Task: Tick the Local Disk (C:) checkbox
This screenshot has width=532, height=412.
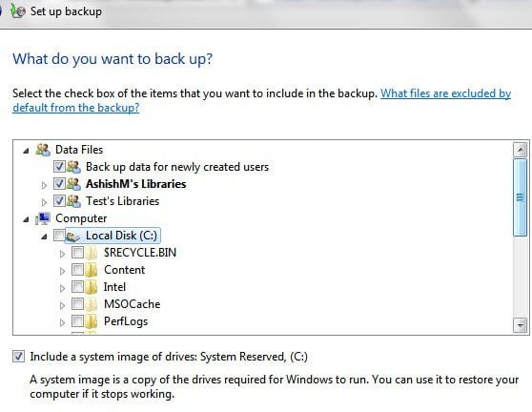Action: pos(59,236)
